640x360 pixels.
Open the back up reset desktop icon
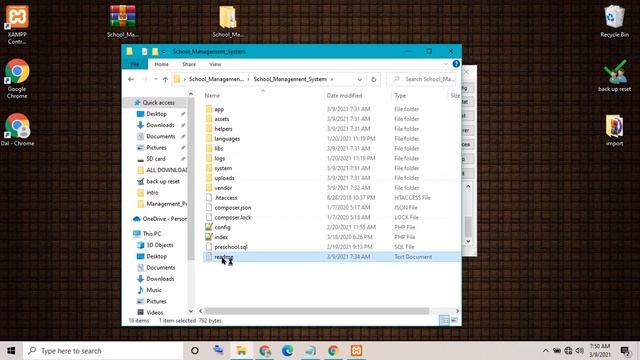coord(614,76)
